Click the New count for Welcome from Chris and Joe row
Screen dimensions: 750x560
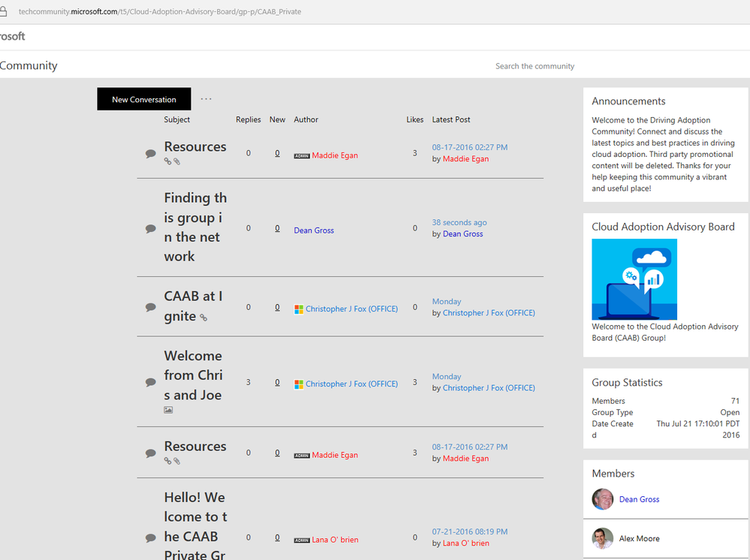(278, 382)
